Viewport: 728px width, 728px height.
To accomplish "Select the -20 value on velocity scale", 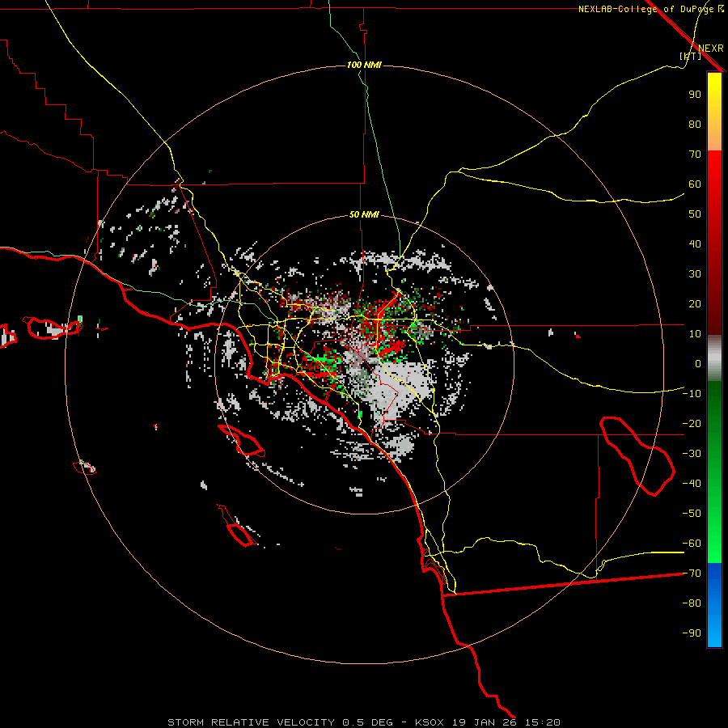I will click(692, 424).
